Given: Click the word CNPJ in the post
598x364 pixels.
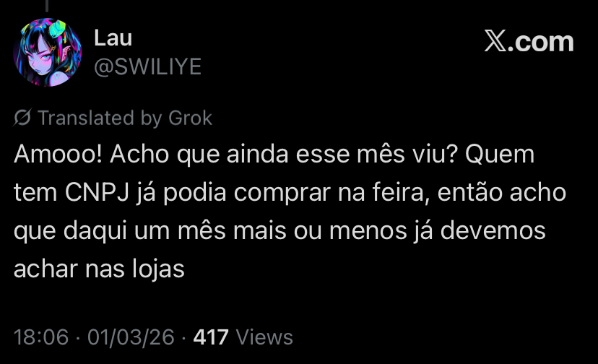Looking at the screenshot, I should click(x=97, y=192).
